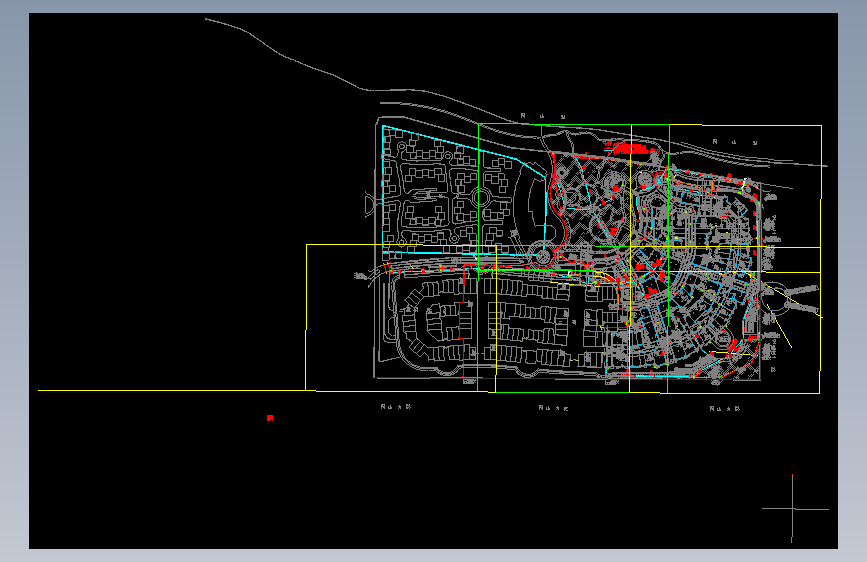Click the red curved path beside the cyan boundary
This screenshot has width=867, height=562.
(558, 210)
